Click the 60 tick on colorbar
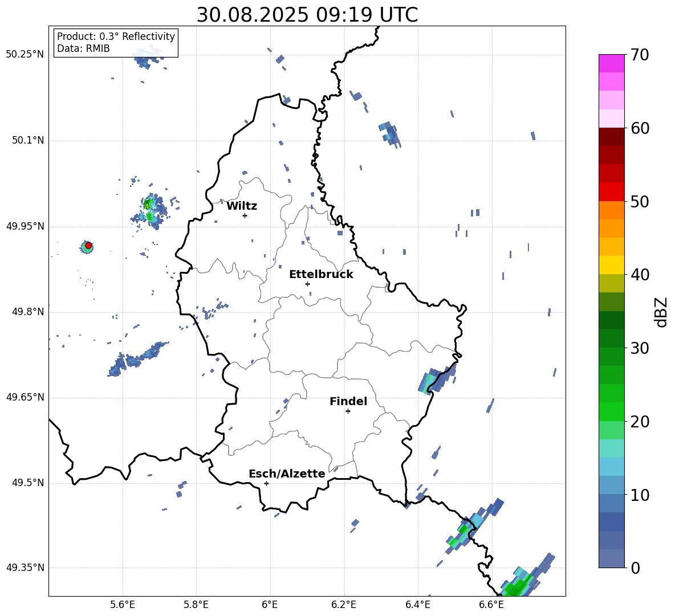 tap(639, 128)
